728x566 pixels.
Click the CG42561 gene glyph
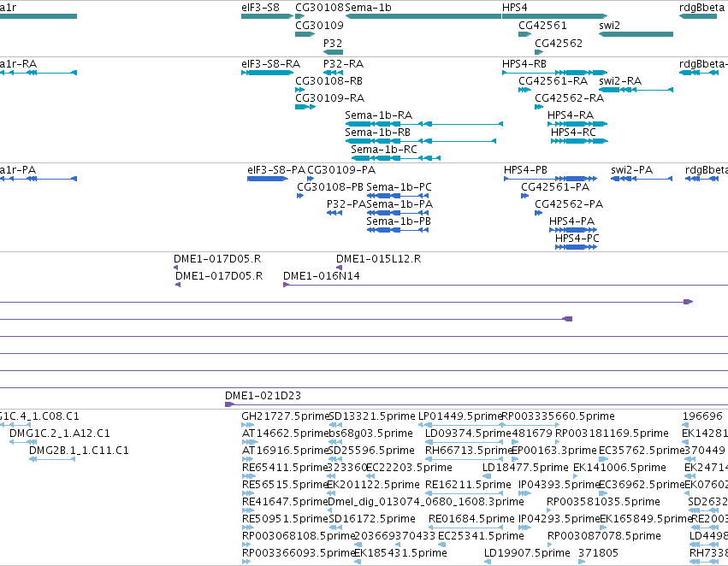(x=525, y=34)
